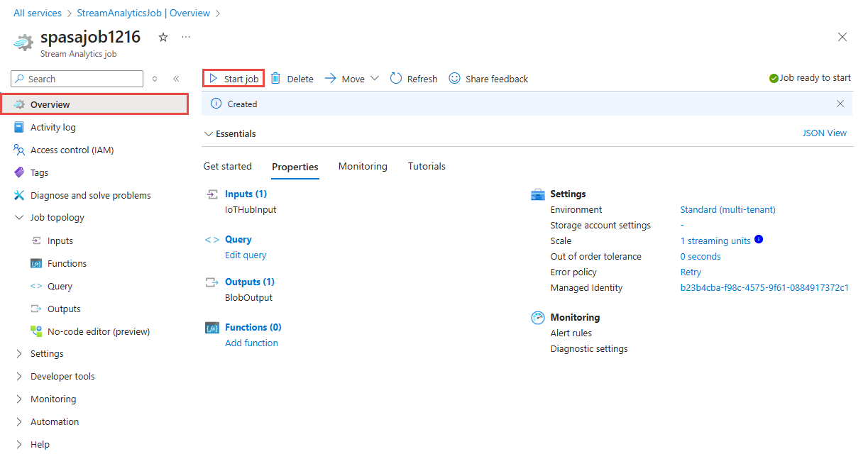Collapse the Essentials section

[209, 133]
